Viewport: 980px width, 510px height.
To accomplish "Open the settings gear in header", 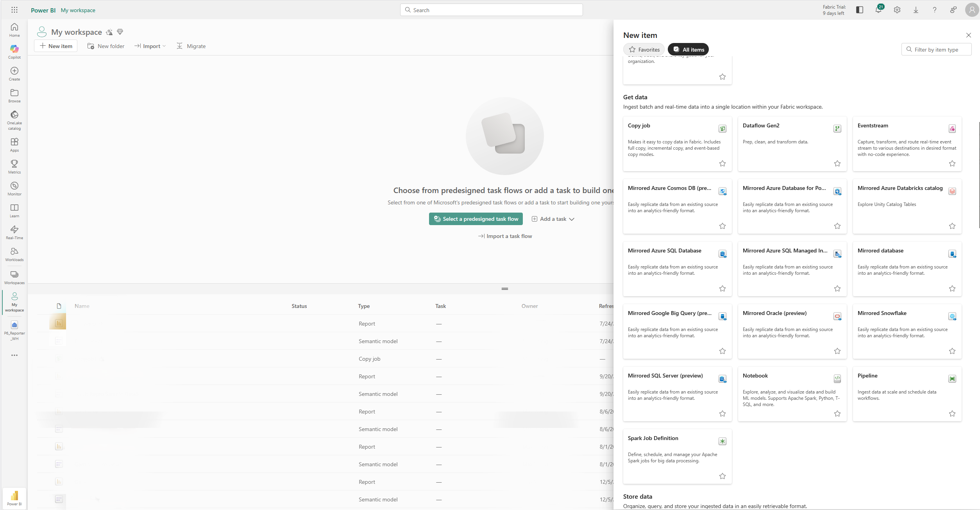I will pyautogui.click(x=897, y=10).
